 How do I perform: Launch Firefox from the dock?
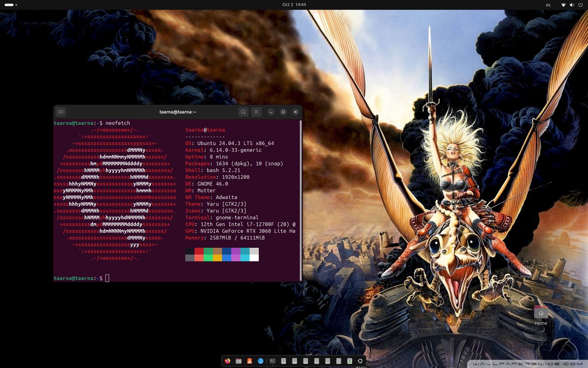(227, 361)
